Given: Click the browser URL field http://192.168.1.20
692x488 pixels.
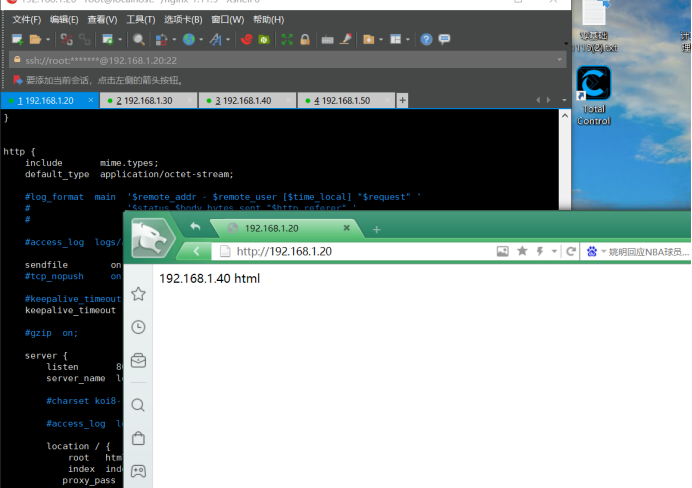Looking at the screenshot, I should [353, 252].
